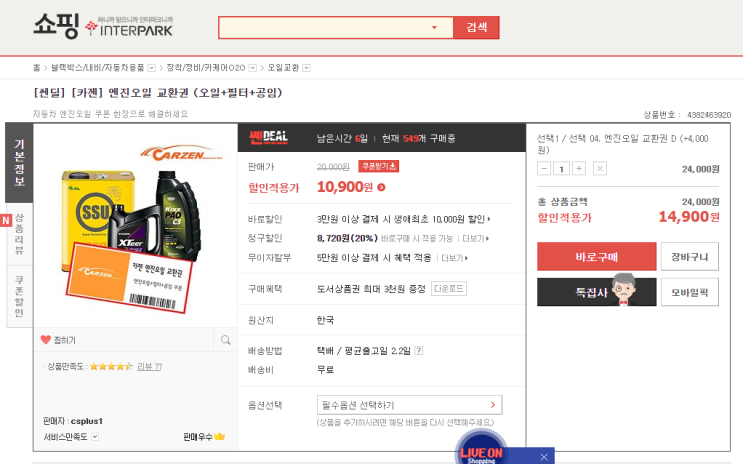Click the 판매우수 crown icon
Image resolution: width=743 pixels, height=464 pixels.
219,437
